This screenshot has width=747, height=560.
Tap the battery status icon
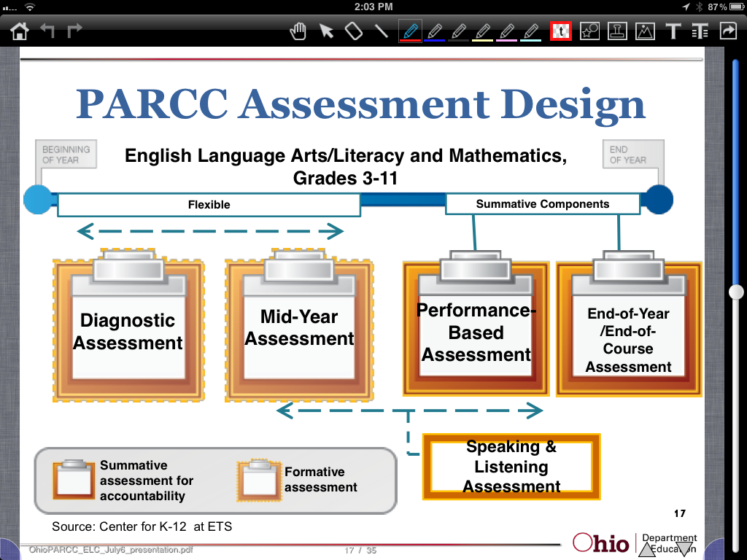click(737, 7)
